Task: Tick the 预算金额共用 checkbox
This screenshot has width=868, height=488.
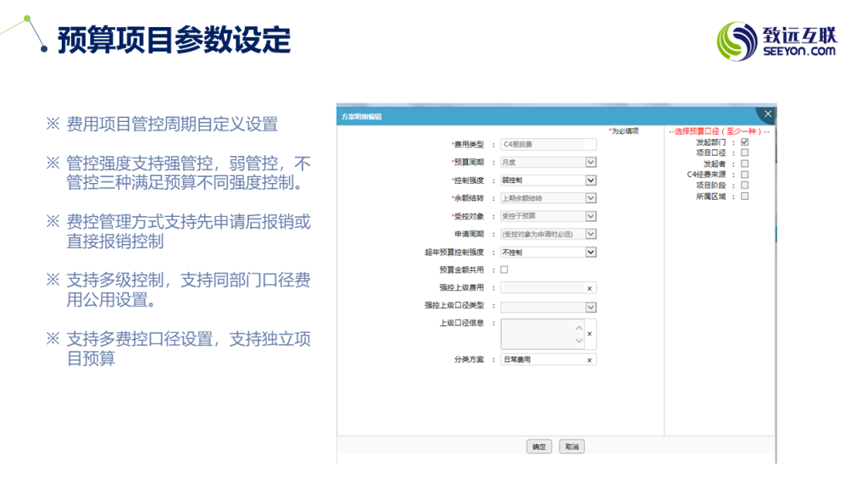Action: [x=504, y=270]
